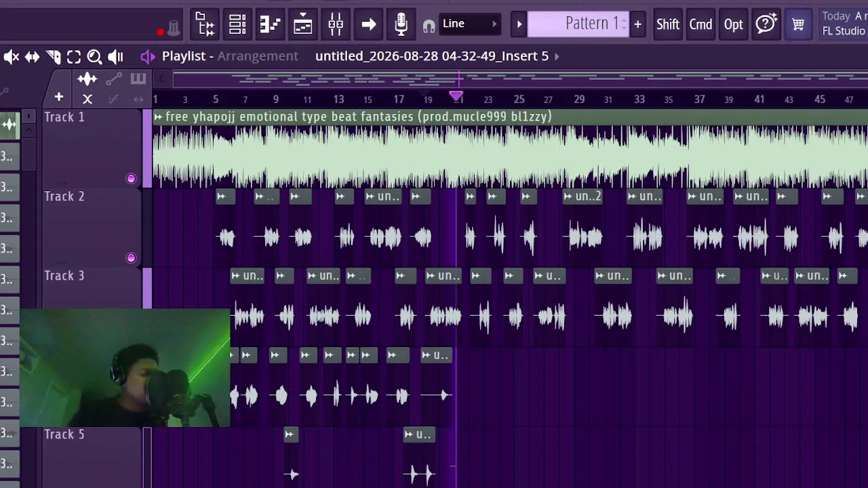Open the Track 5 'u..' clip menu
This screenshot has width=868, height=488.
[x=409, y=434]
